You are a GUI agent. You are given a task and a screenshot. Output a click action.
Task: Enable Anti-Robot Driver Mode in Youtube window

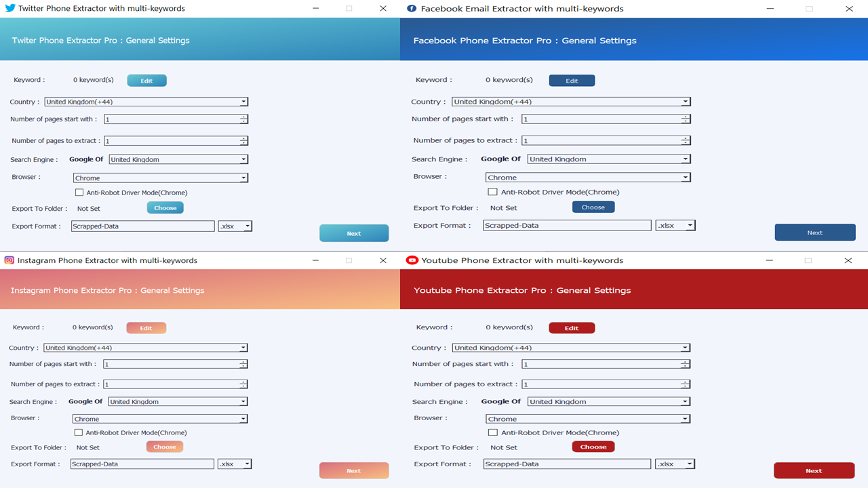493,432
